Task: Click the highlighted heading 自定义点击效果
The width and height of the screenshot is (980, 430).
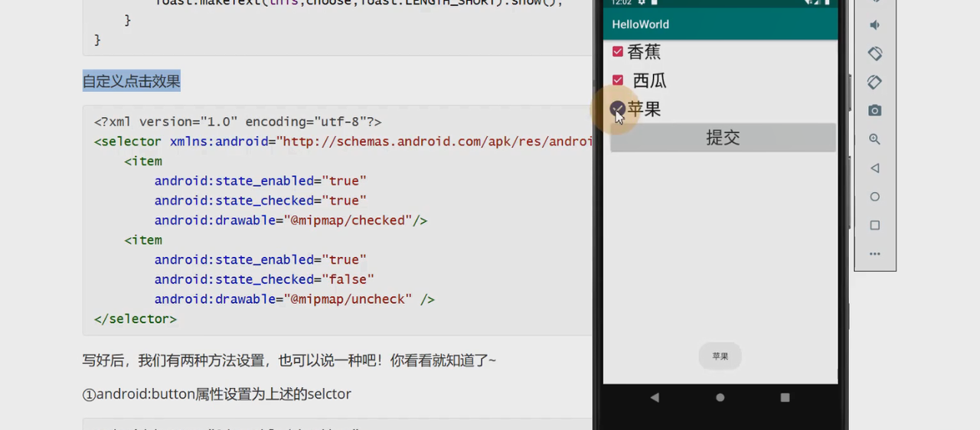Action: click(x=132, y=81)
